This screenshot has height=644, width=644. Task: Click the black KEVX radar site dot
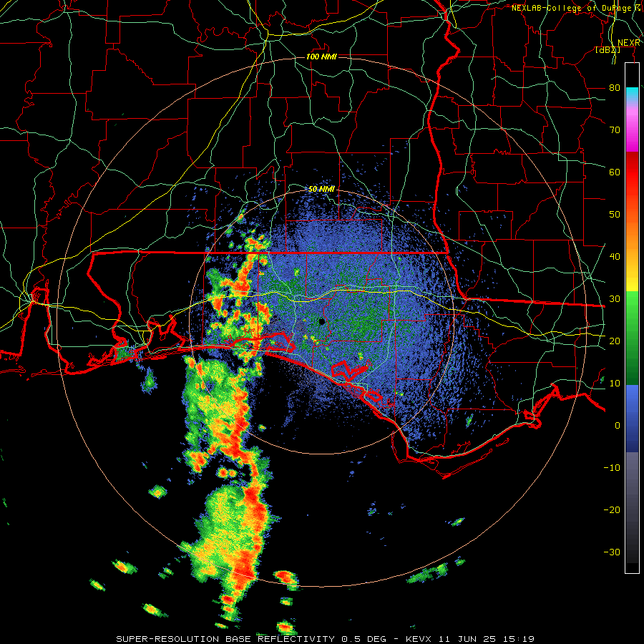322,321
